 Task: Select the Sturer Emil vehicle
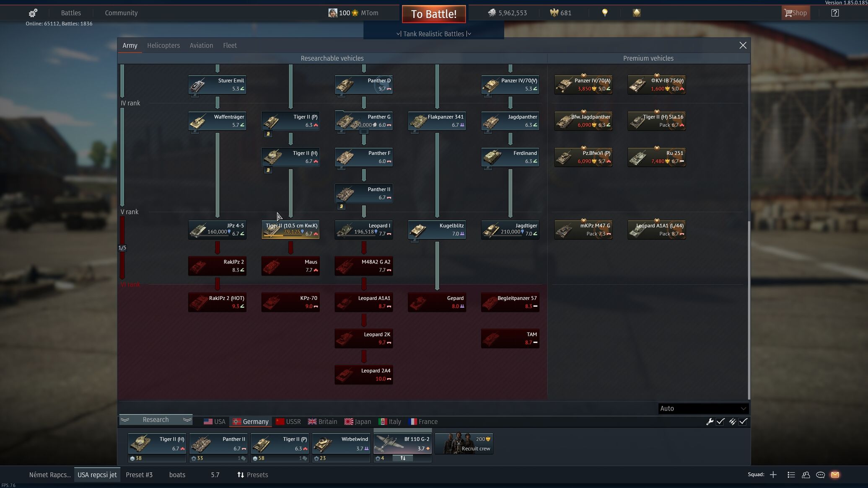pyautogui.click(x=217, y=85)
